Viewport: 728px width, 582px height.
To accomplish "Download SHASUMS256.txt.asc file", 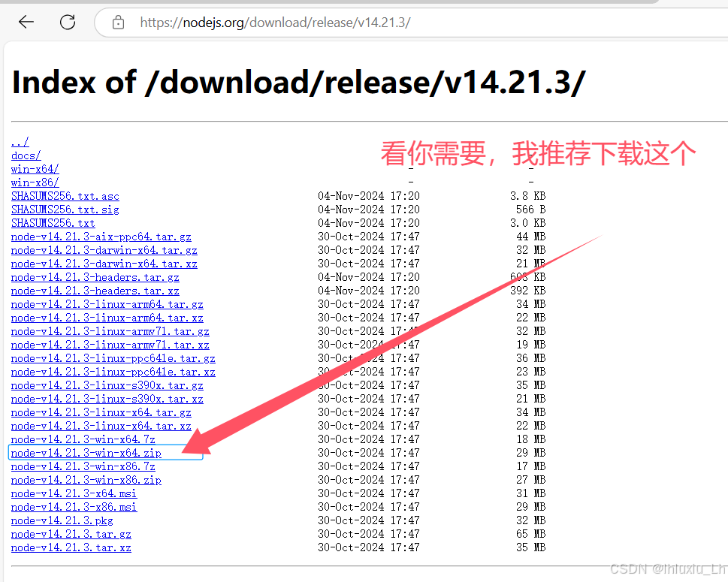I will coord(65,196).
